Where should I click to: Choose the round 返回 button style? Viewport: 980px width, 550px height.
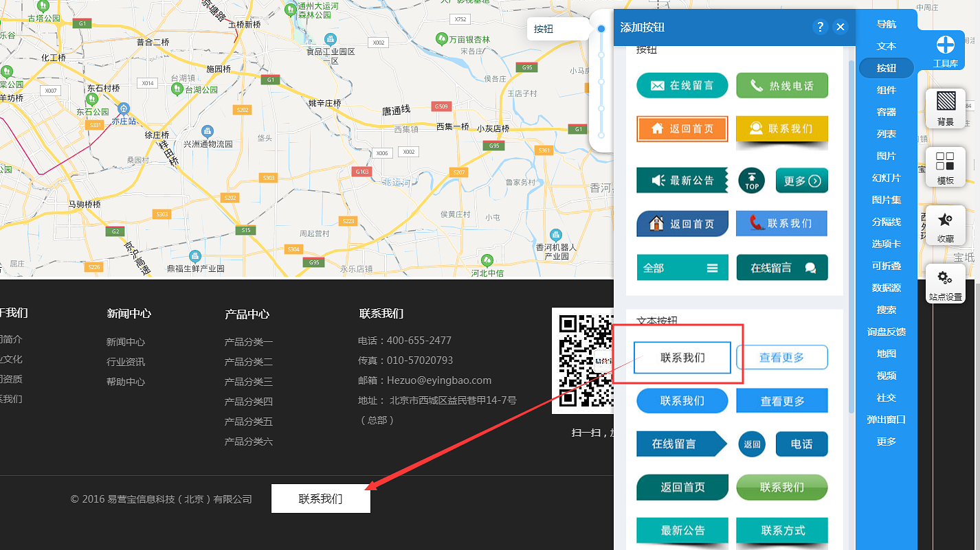[752, 444]
